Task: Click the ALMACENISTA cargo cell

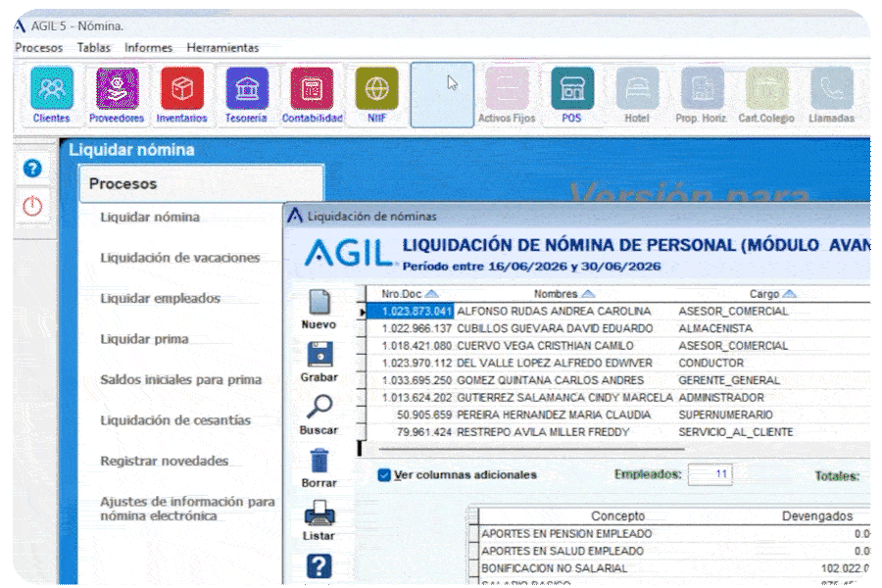Action: (715, 328)
